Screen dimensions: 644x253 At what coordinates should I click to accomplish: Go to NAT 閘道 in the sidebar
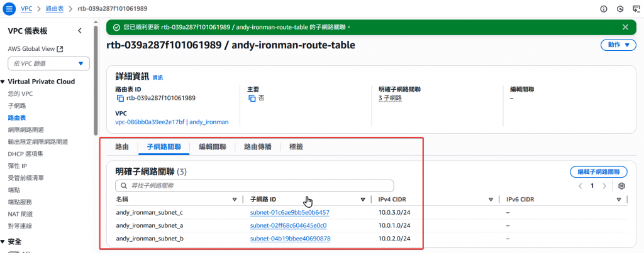pyautogui.click(x=21, y=213)
